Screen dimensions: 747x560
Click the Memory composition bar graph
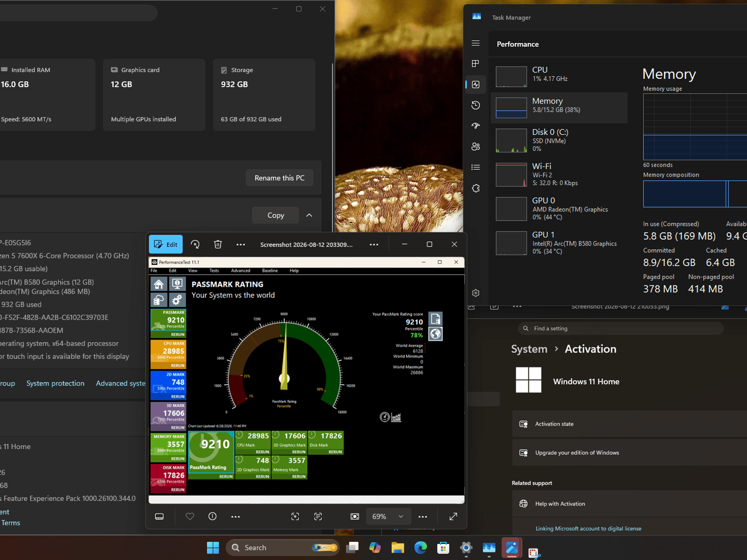coord(695,194)
